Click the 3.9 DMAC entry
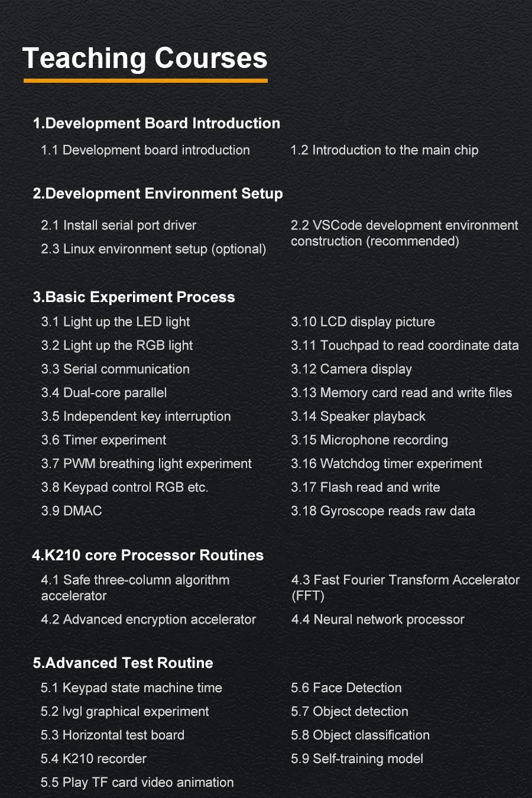 click(72, 511)
